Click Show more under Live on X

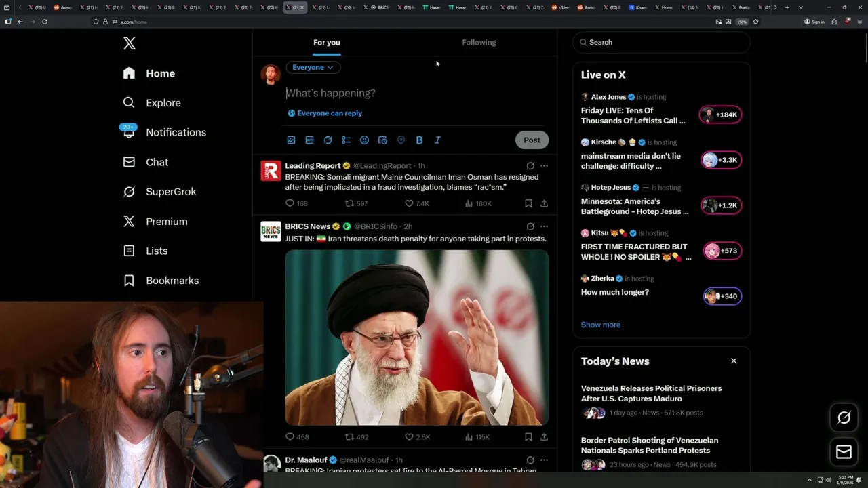coord(600,325)
